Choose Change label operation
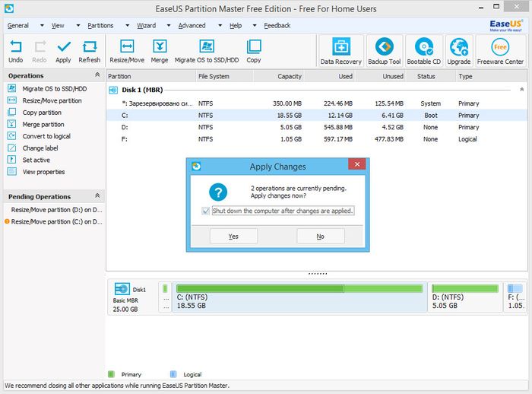532x394 pixels. pos(33,148)
